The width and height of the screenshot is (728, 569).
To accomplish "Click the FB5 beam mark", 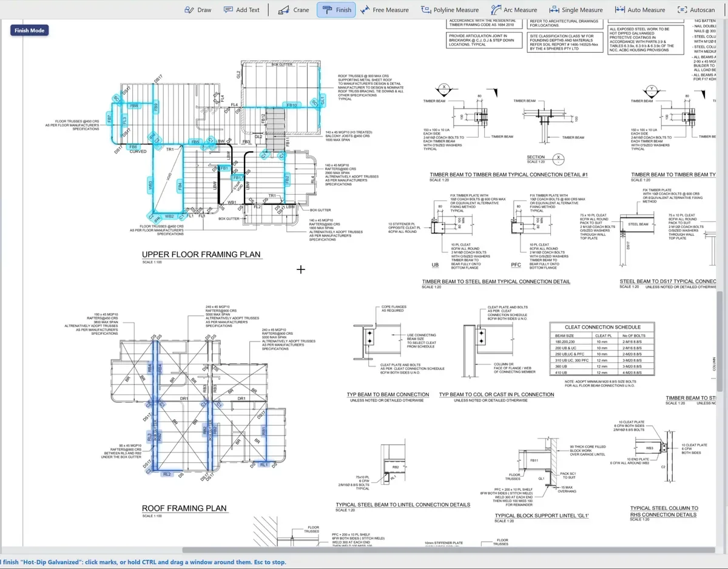I will click(195, 143).
